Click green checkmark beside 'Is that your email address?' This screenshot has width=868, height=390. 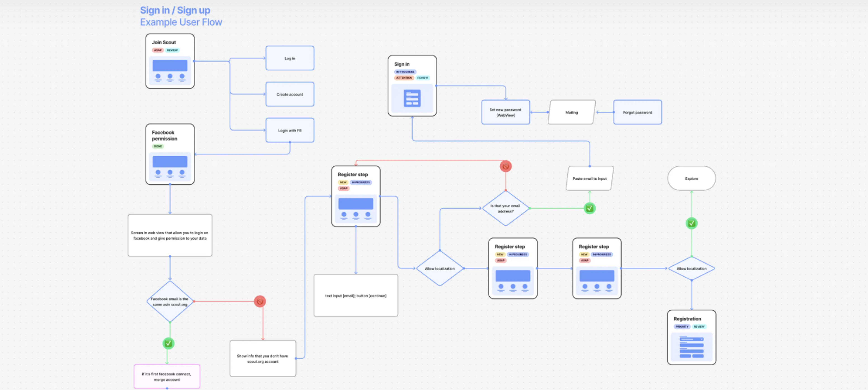click(x=589, y=208)
